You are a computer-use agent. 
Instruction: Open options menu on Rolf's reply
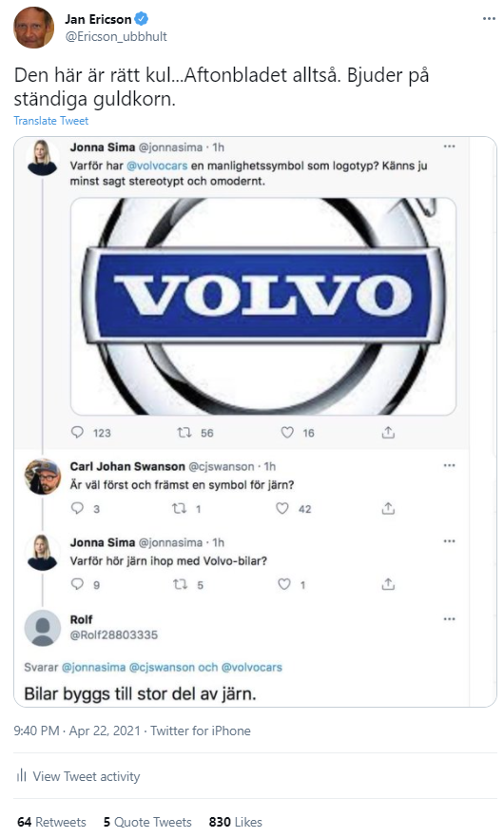(x=449, y=619)
